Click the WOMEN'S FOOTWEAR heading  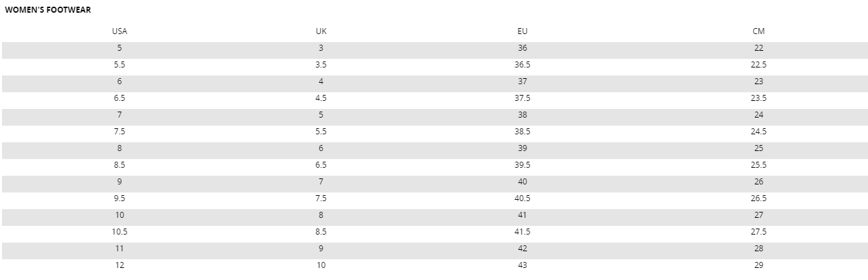pyautogui.click(x=47, y=10)
